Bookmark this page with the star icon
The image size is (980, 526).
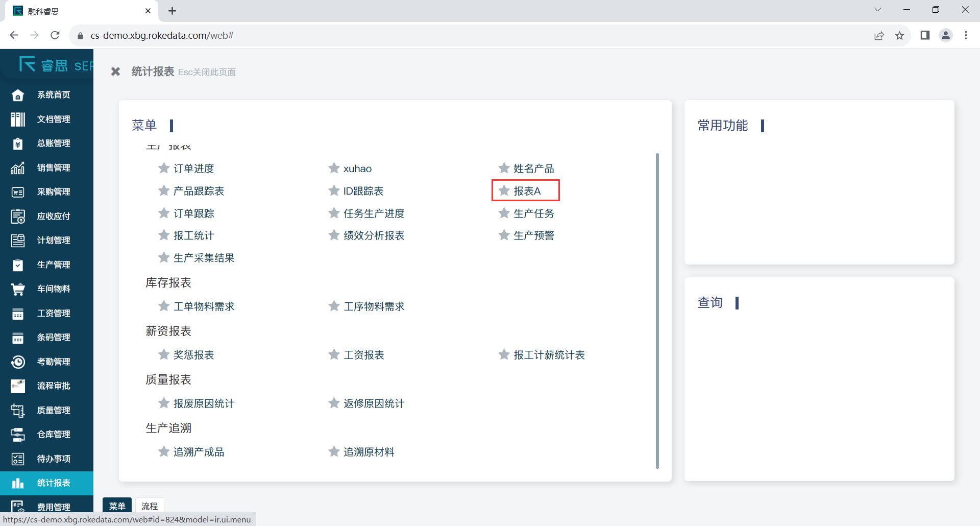[899, 35]
